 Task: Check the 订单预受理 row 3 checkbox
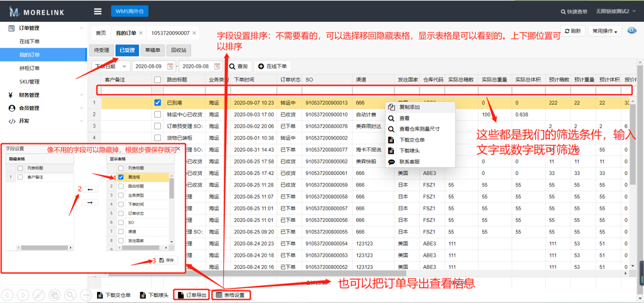point(157,126)
